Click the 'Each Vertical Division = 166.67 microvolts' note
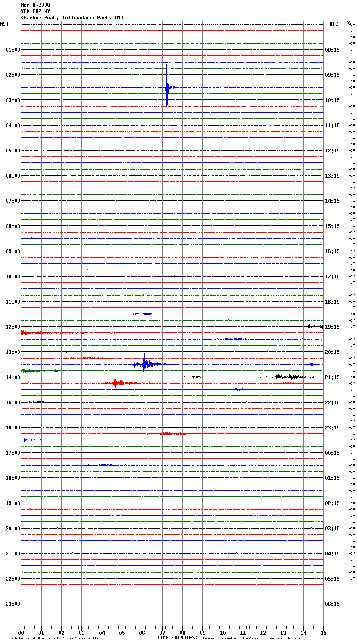The image size is (357, 644). (53, 638)
